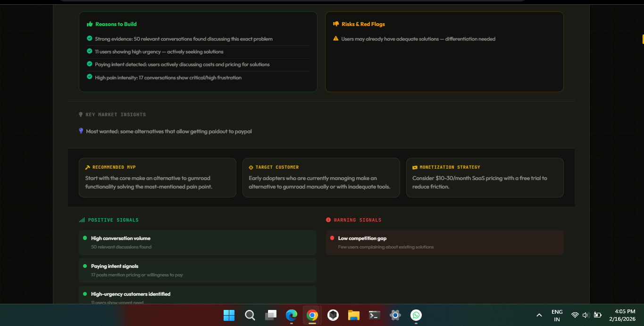Click the battery icon in the tray
The height and width of the screenshot is (326, 644).
(x=597, y=315)
